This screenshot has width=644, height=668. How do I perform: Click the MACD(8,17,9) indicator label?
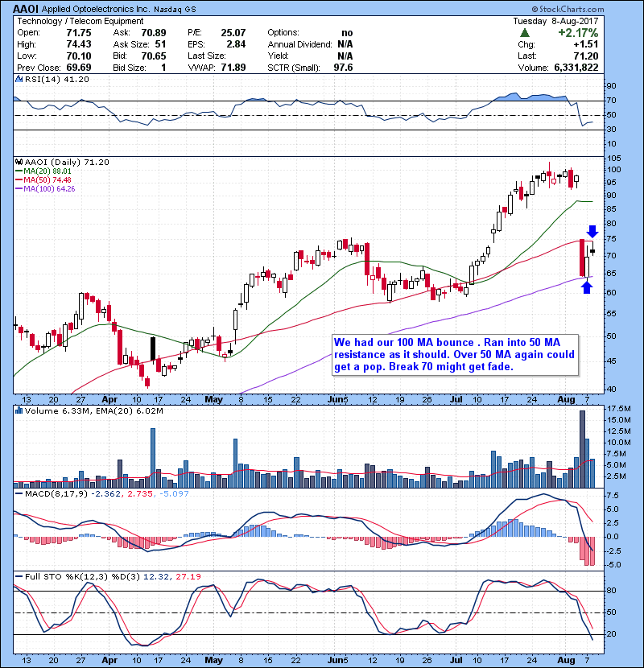(x=56, y=494)
